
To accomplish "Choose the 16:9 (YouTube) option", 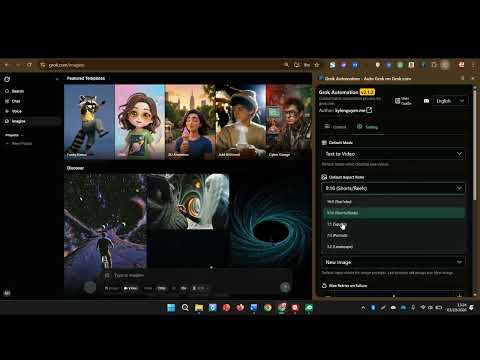I will point(394,202).
